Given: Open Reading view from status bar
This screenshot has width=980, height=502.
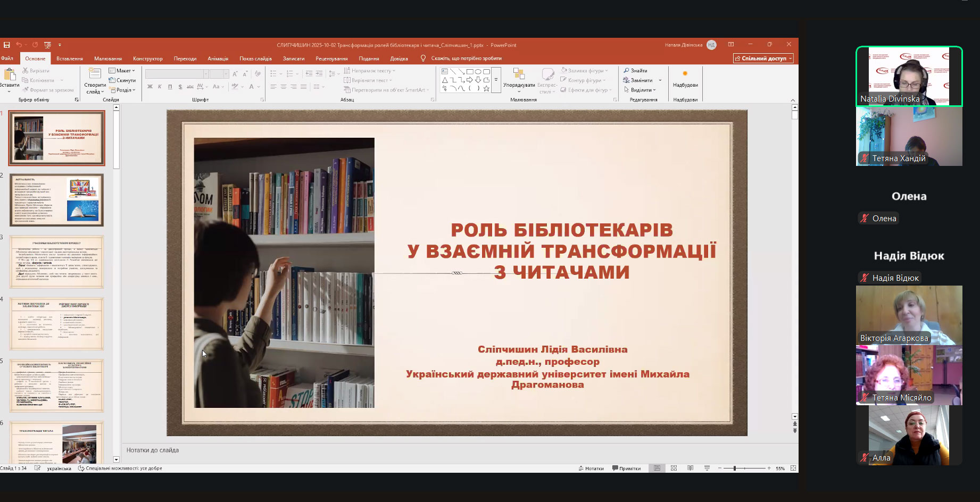Looking at the screenshot, I should coord(690,468).
